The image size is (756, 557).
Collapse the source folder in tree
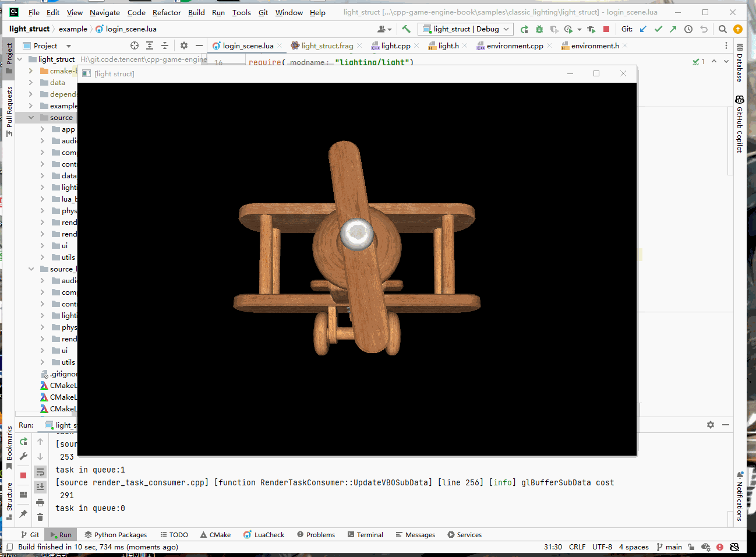(x=31, y=118)
